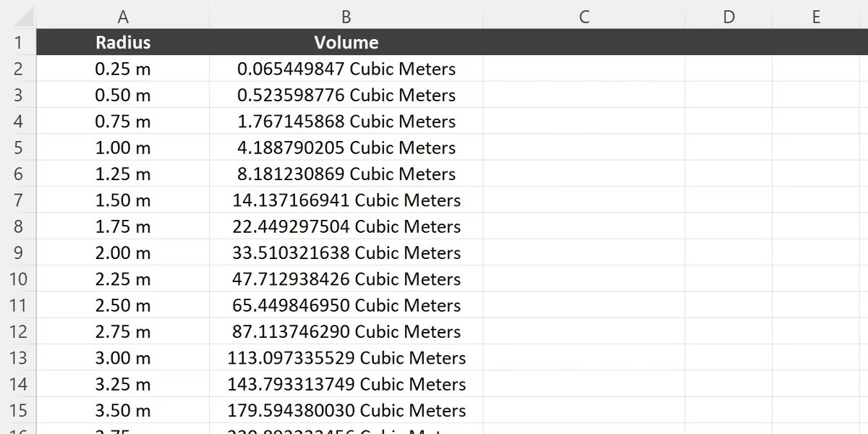Select the cell with 113.097335529 Cubic Meters
Image resolution: width=868 pixels, height=434 pixels.
(346, 357)
